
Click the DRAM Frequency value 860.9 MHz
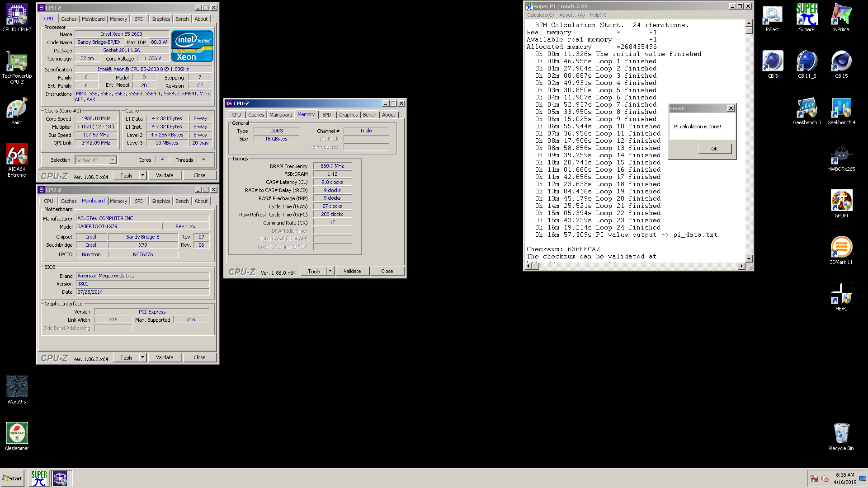(332, 166)
